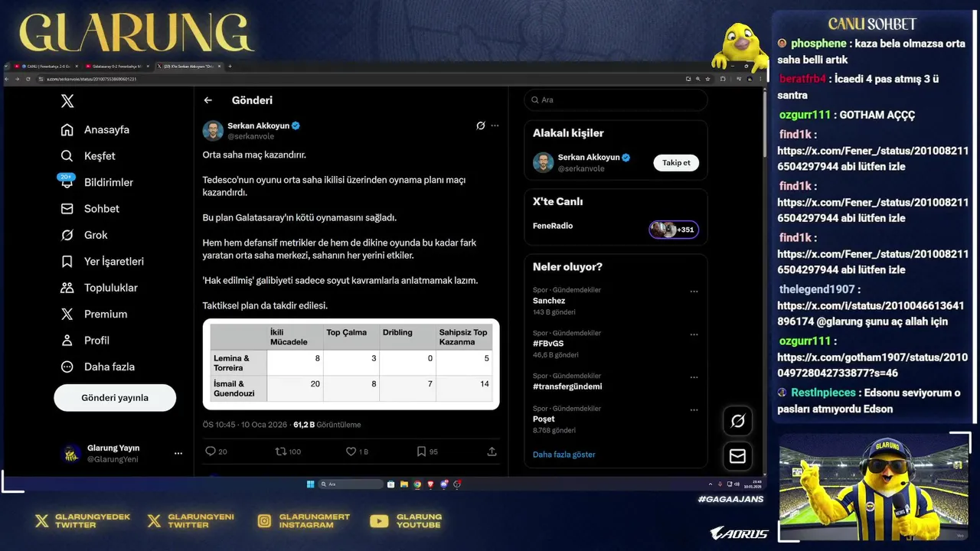Click 61,2 B Görüntüleme view count

(x=327, y=425)
